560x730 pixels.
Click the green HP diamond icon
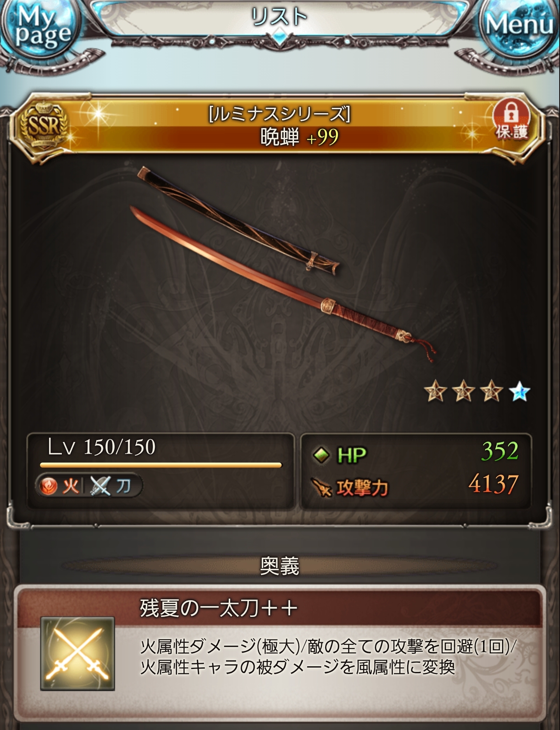tap(321, 455)
